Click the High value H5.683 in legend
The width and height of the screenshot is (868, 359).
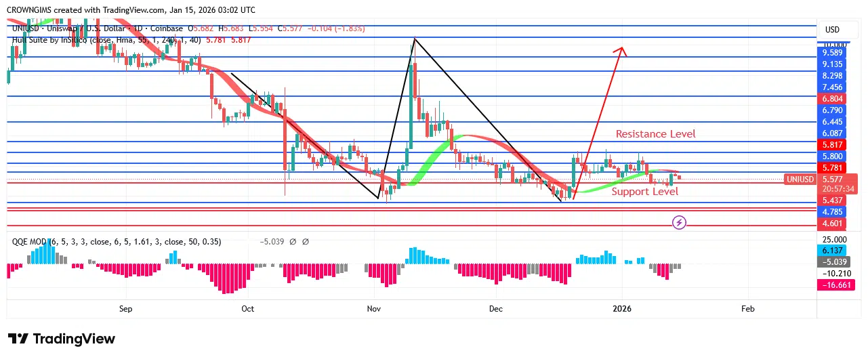click(232, 28)
